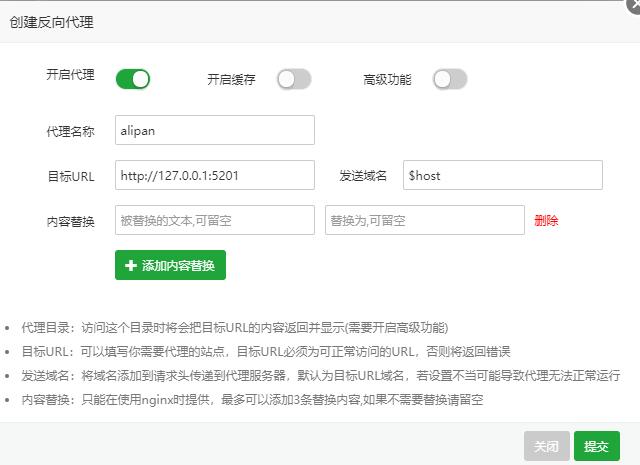Enable the 开启缓存 toggle switch

tap(294, 79)
